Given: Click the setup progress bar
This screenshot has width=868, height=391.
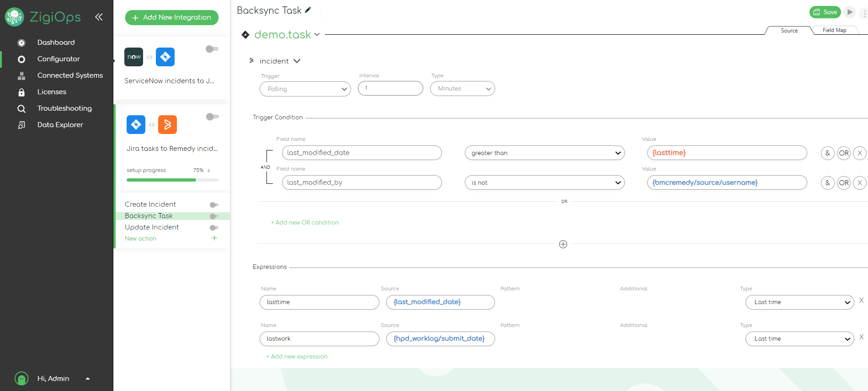Looking at the screenshot, I should coord(173,180).
